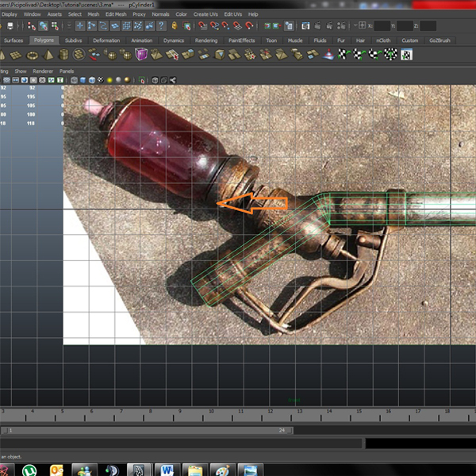The width and height of the screenshot is (476, 476).
Task: Click the Sculpt Geometry tool shelf icon
Action: pyautogui.click(x=328, y=55)
